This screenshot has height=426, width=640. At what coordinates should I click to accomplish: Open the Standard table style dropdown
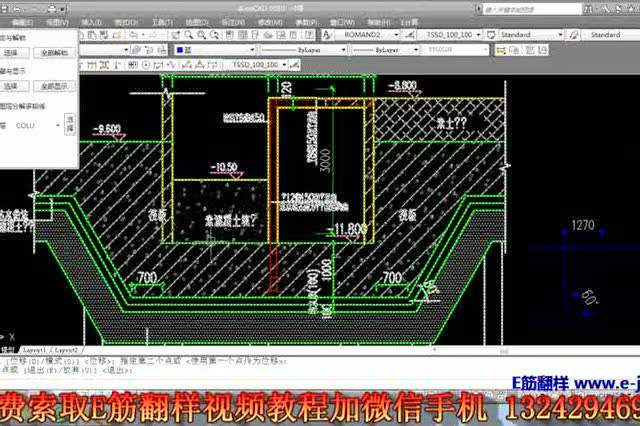coord(560,35)
